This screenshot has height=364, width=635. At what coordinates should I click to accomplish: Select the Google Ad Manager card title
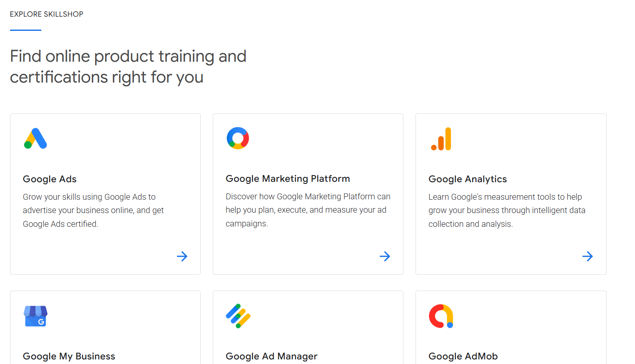[x=271, y=356]
